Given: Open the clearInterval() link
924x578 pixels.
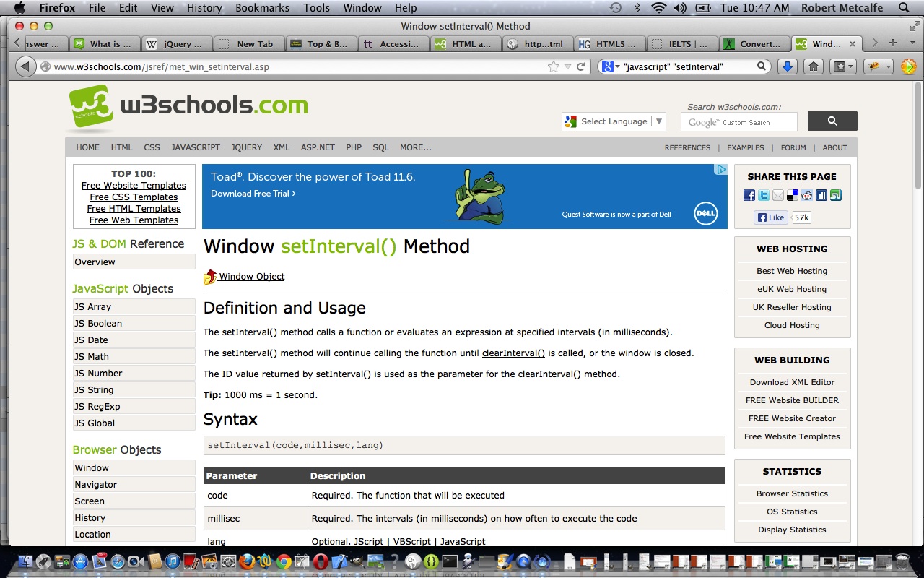Looking at the screenshot, I should pyautogui.click(x=513, y=353).
